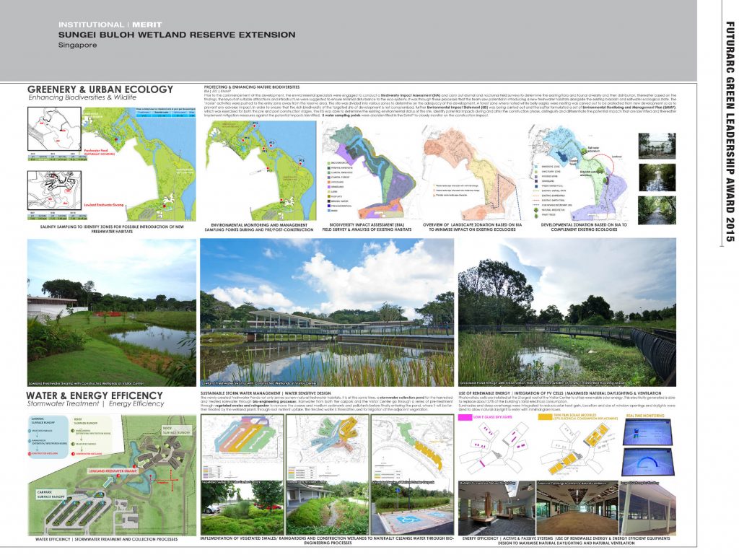Open the large central photo of visitor centre bridge
The height and width of the screenshot is (560, 739).
coord(327,312)
